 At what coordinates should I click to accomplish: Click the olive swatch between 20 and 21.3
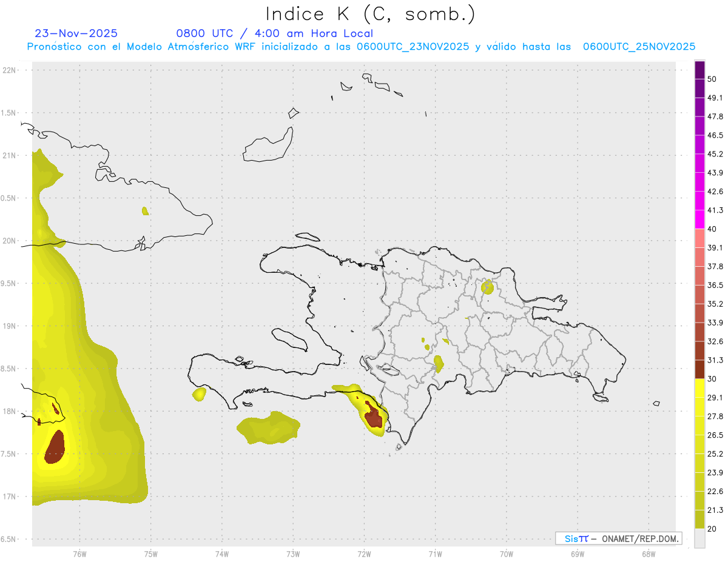tap(699, 520)
